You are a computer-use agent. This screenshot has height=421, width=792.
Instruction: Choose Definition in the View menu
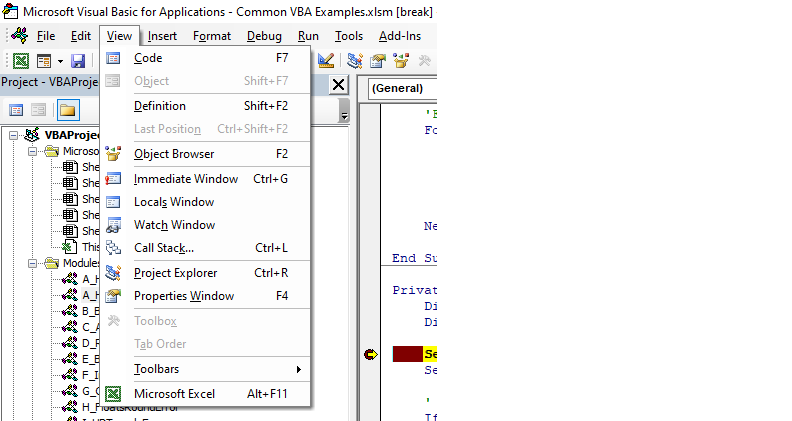click(205, 106)
